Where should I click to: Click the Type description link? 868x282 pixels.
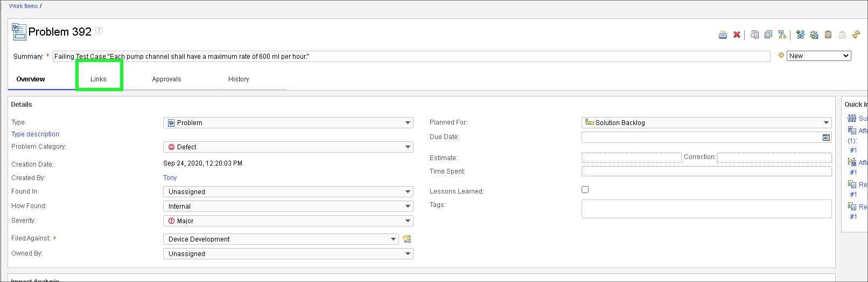35,134
